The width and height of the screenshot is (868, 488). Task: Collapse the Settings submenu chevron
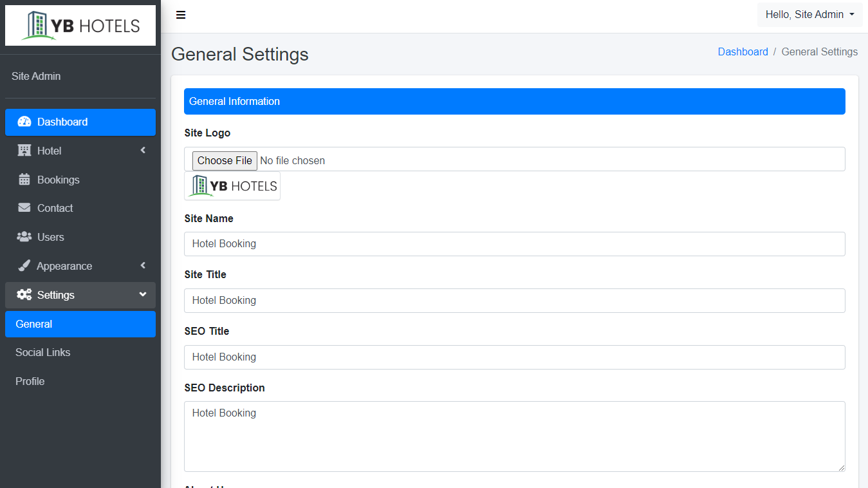[143, 295]
